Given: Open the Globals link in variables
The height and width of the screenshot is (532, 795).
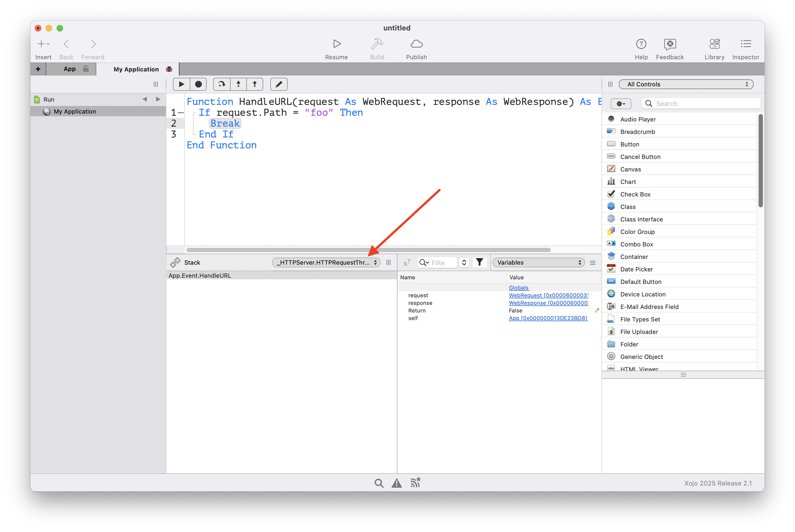Looking at the screenshot, I should [x=518, y=288].
